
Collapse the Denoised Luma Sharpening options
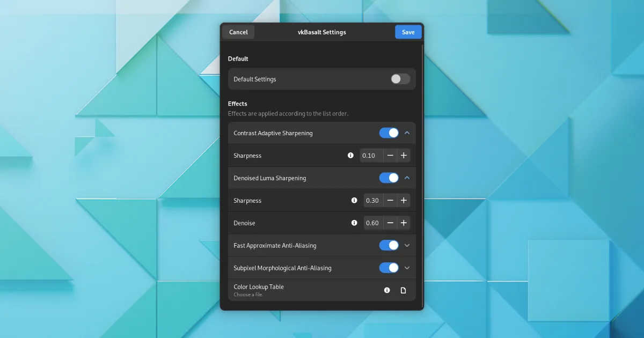tap(407, 178)
